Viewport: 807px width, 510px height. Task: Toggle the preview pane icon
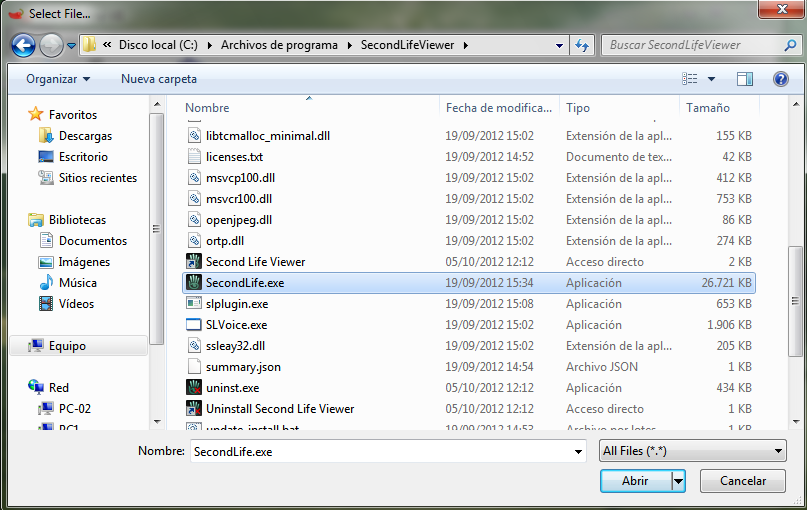tap(745, 79)
